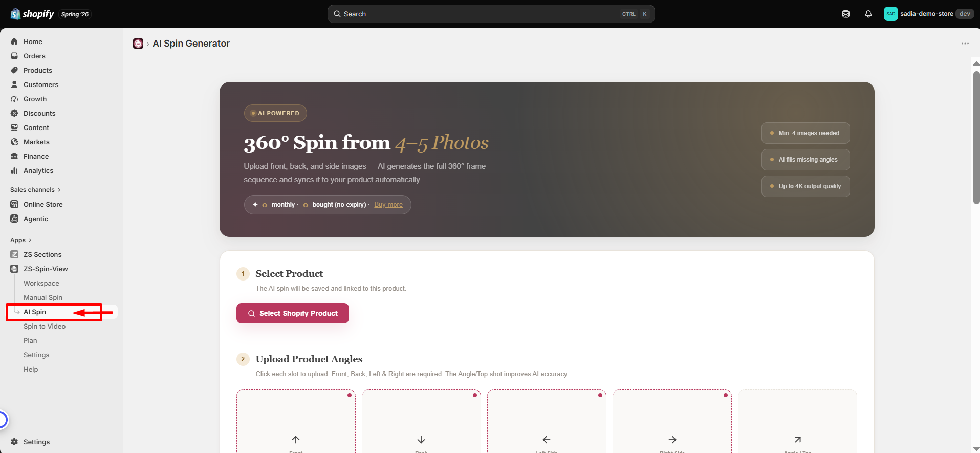The height and width of the screenshot is (453, 980).
Task: Click the Front angle upload slot
Action: pyautogui.click(x=296, y=421)
